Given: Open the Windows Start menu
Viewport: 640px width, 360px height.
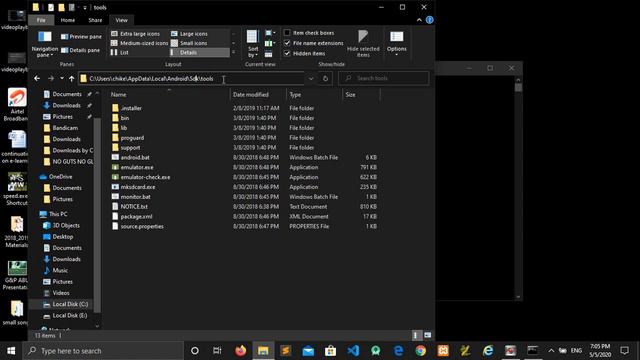Looking at the screenshot, I should pyautogui.click(x=11, y=351).
